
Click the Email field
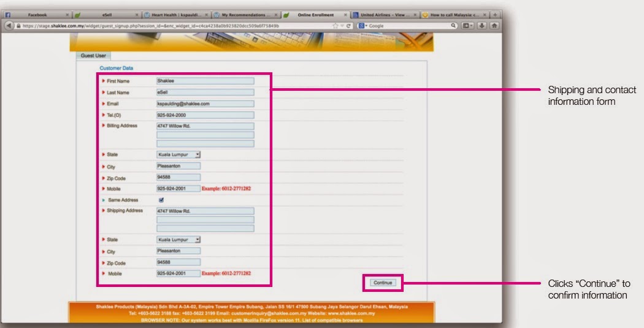pos(205,104)
